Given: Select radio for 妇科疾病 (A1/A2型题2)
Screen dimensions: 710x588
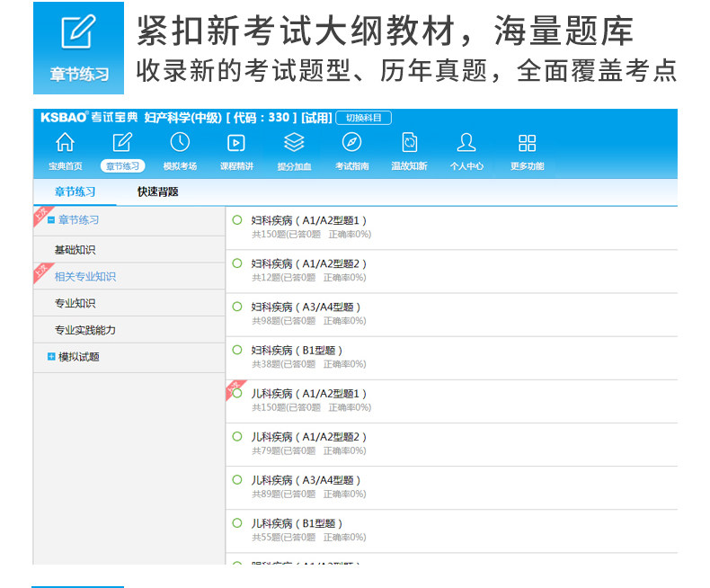Looking at the screenshot, I should pyautogui.click(x=237, y=263).
